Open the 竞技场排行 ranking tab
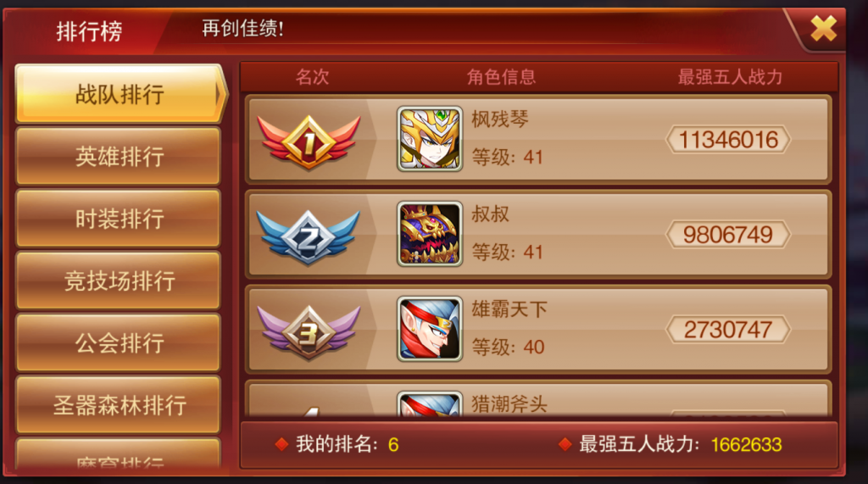 coord(119,281)
